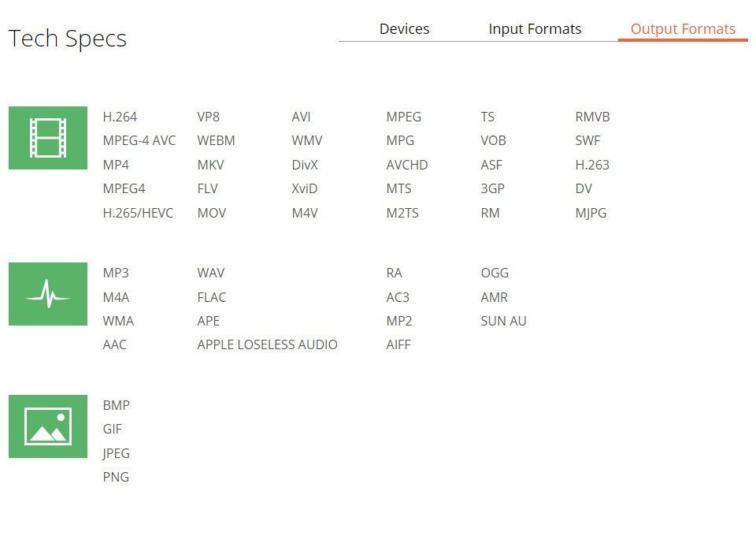Click the Tech Specs heading
The height and width of the screenshot is (536, 756).
tap(68, 39)
